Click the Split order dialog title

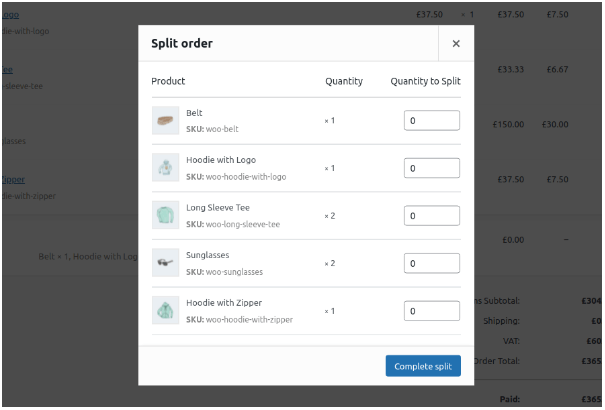pos(181,44)
